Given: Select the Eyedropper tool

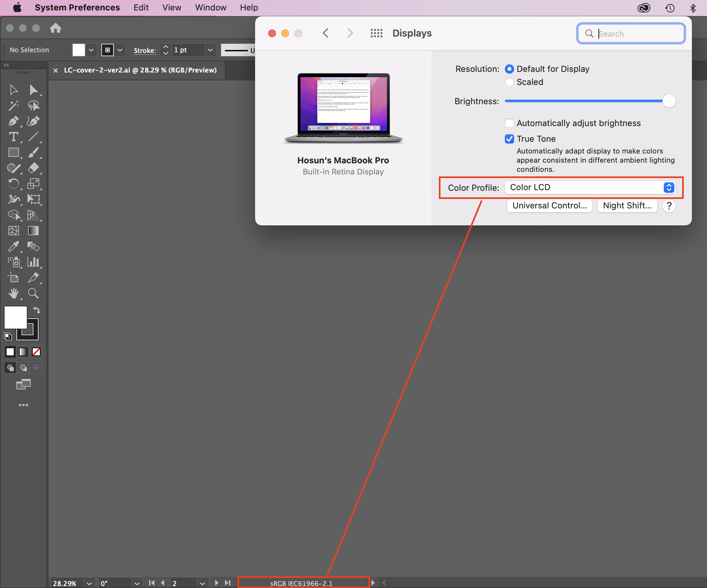Looking at the screenshot, I should [14, 247].
